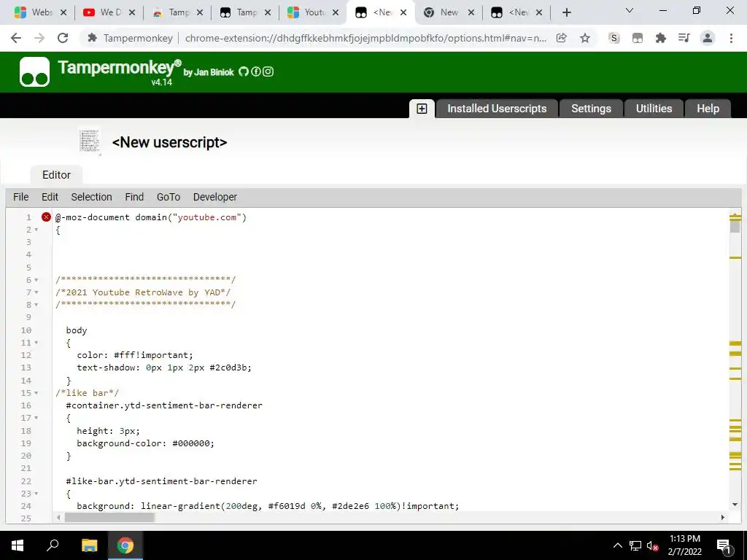The width and height of the screenshot is (747, 560).
Task: Click the network tray icon
Action: [x=635, y=545]
